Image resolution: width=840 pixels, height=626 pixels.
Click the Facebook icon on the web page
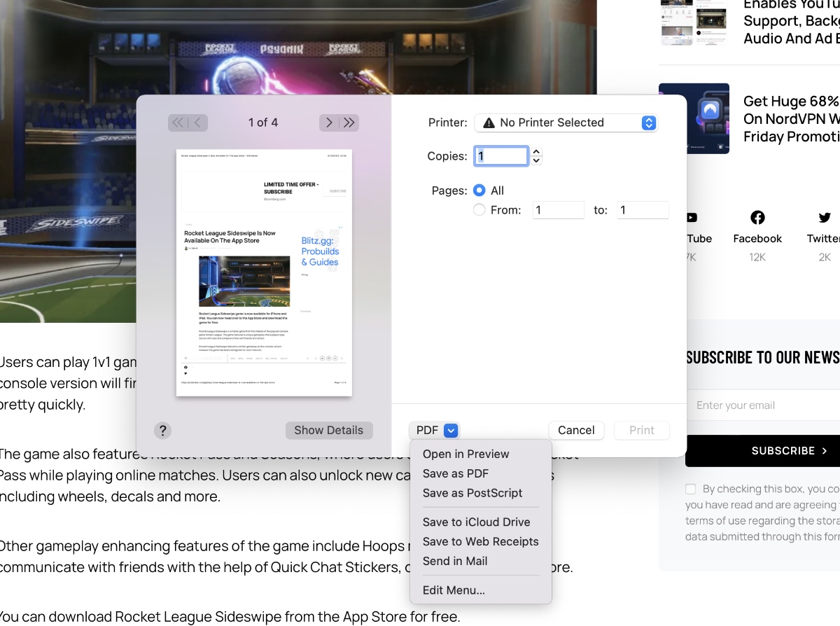point(757,218)
